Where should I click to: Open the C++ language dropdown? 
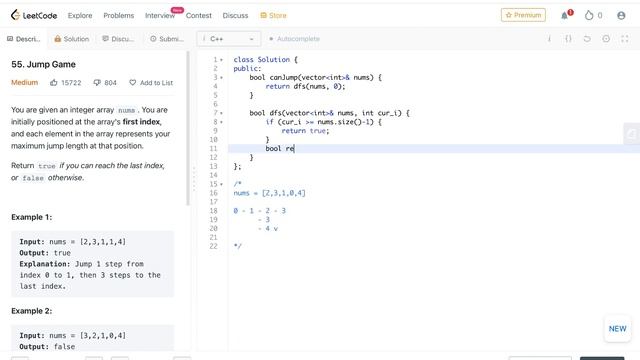point(229,39)
